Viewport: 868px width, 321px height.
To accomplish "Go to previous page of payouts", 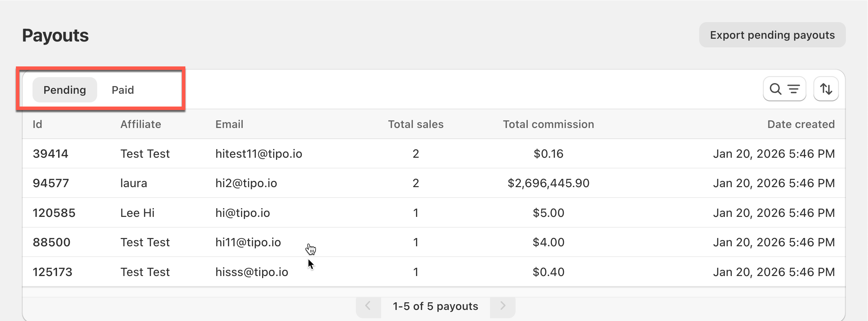I will pyautogui.click(x=368, y=306).
